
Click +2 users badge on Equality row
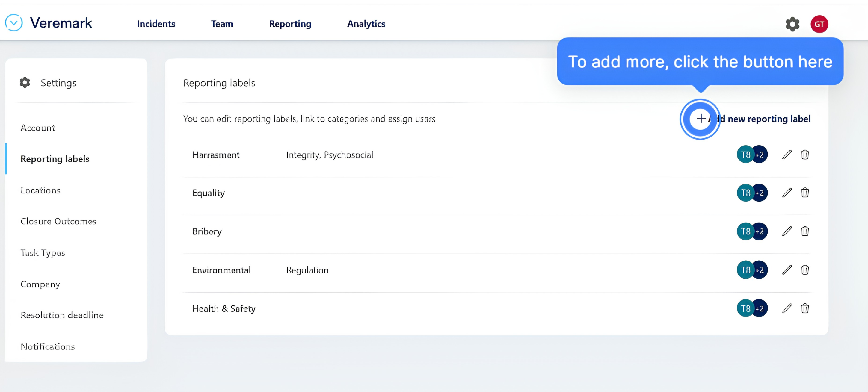click(760, 193)
